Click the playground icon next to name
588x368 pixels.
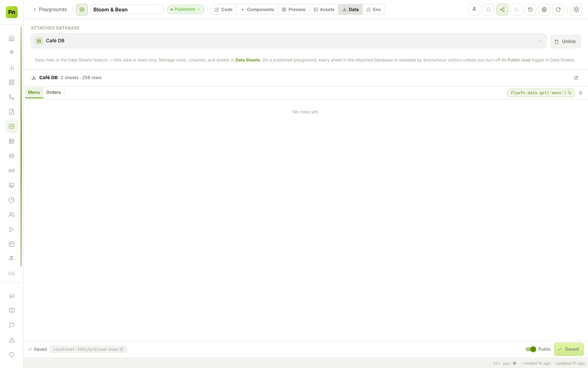point(82,10)
